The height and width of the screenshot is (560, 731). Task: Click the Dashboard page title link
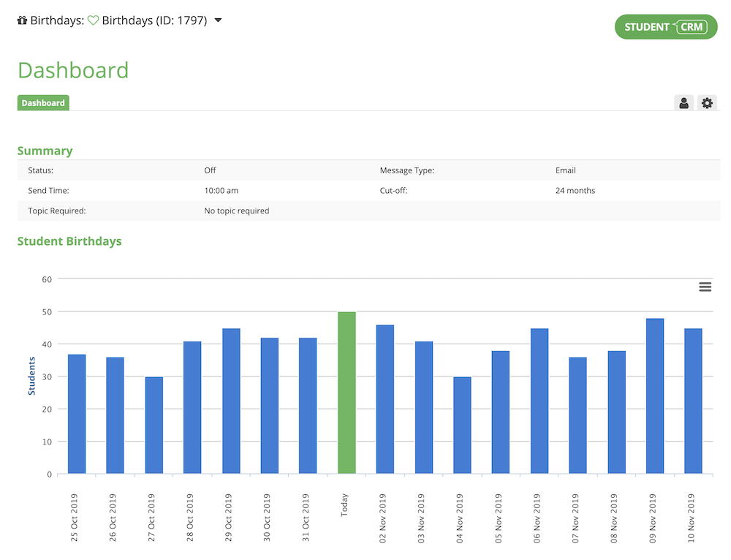[x=73, y=70]
